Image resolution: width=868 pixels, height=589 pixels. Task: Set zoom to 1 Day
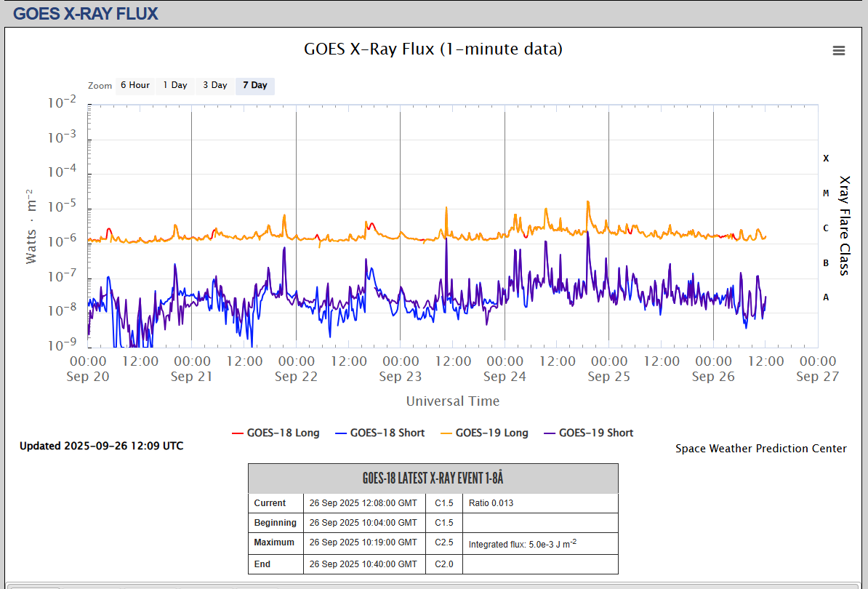pyautogui.click(x=174, y=85)
